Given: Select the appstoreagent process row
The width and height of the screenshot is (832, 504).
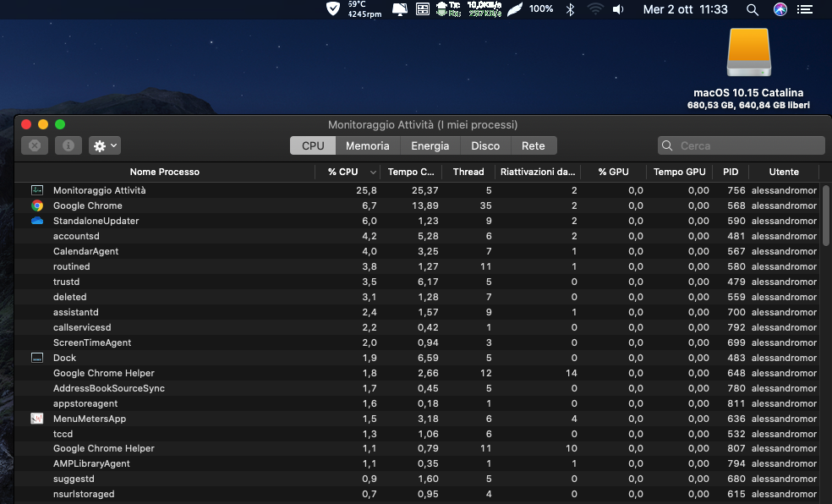Looking at the screenshot, I should [x=419, y=403].
